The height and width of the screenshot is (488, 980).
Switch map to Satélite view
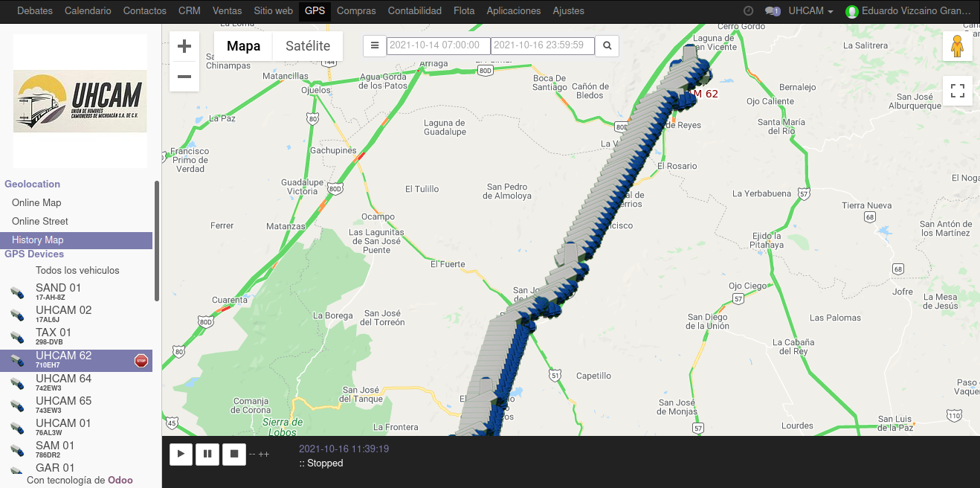pyautogui.click(x=308, y=46)
